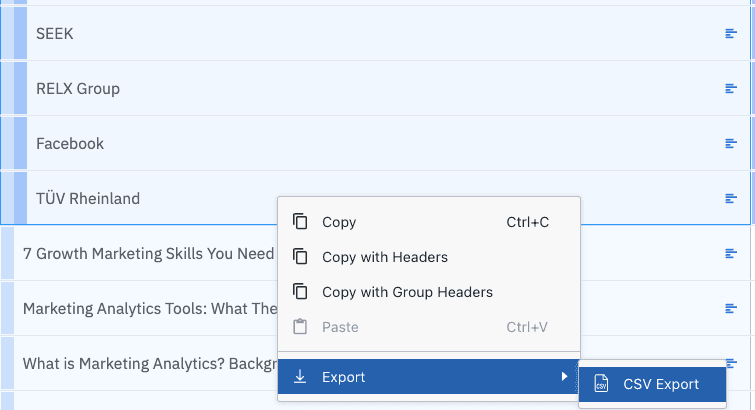
Task: Click the text icon in Facebook row
Action: coord(731,144)
